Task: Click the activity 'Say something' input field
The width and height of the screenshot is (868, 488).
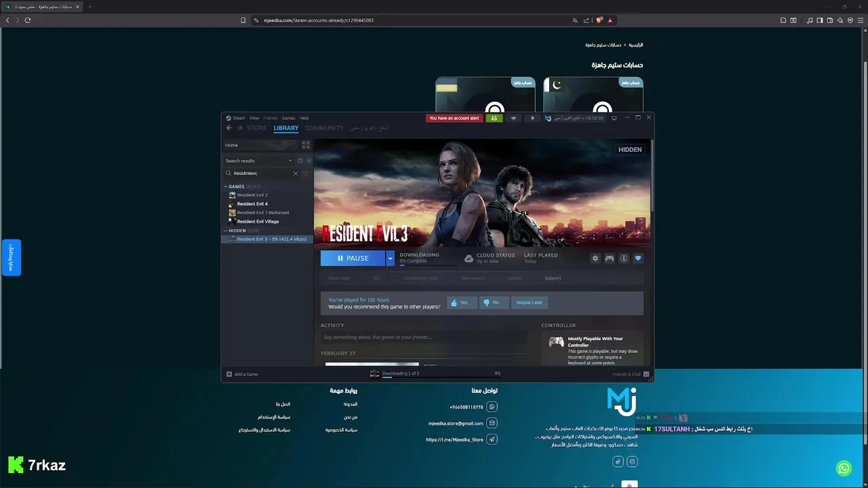Action: [424, 337]
